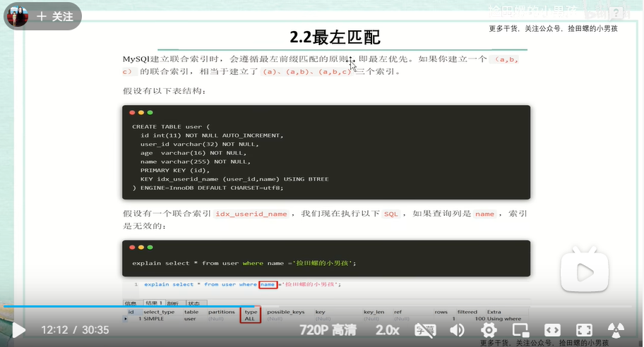Open the 720P 高清 quality menu
This screenshot has width=644, height=347.
click(328, 330)
